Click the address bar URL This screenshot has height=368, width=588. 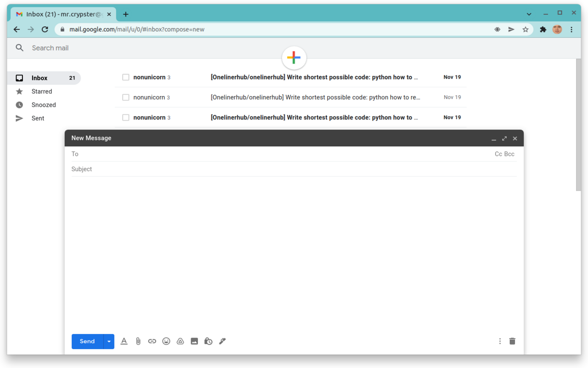coord(137,29)
